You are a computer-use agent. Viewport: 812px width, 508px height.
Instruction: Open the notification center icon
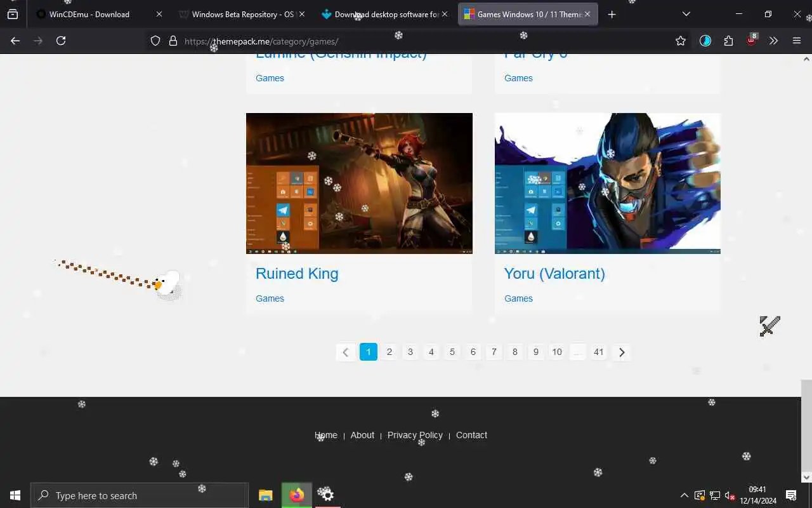[x=791, y=495]
